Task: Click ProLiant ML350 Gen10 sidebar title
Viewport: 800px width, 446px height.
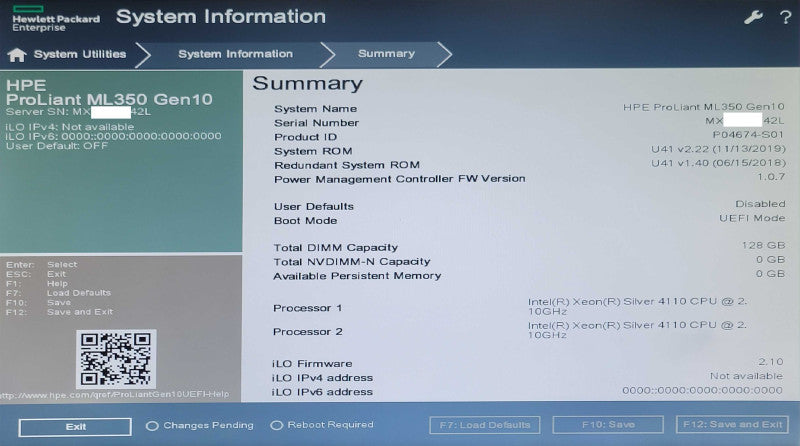Action: point(109,99)
